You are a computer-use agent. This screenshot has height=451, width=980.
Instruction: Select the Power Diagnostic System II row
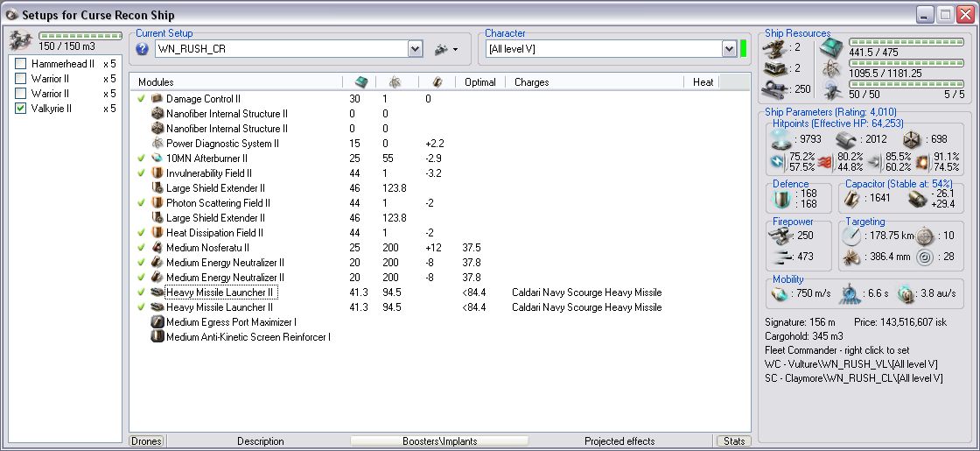click(x=439, y=144)
